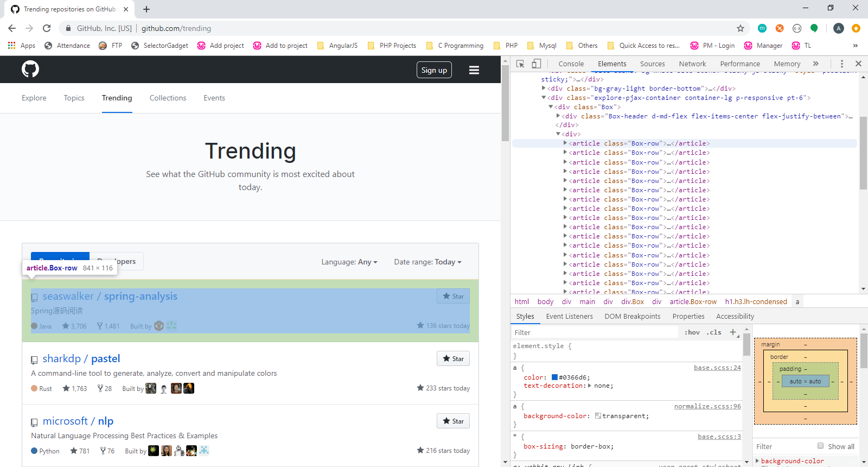Show more bookmarks overflow chevron
This screenshot has height=467, width=868.
point(856,46)
